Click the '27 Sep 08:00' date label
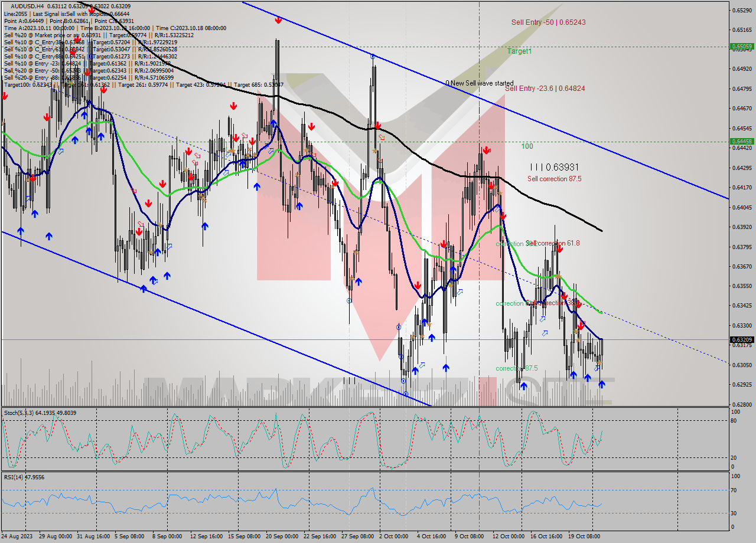The height and width of the screenshot is (543, 756). [x=357, y=537]
